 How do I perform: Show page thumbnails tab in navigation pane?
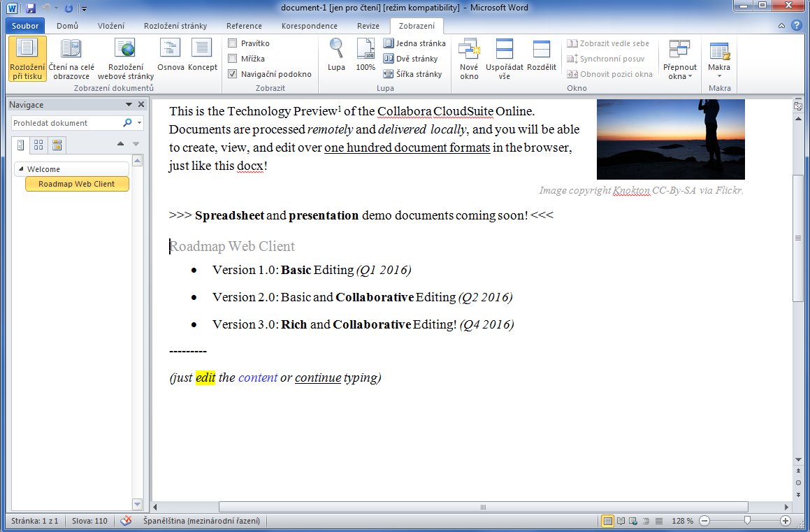click(x=38, y=145)
